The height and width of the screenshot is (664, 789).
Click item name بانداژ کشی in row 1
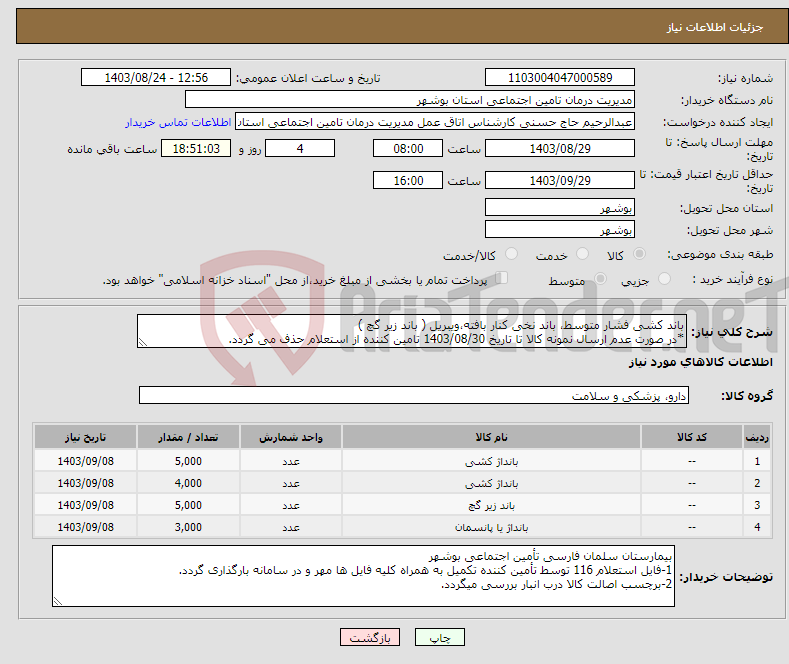[491, 461]
